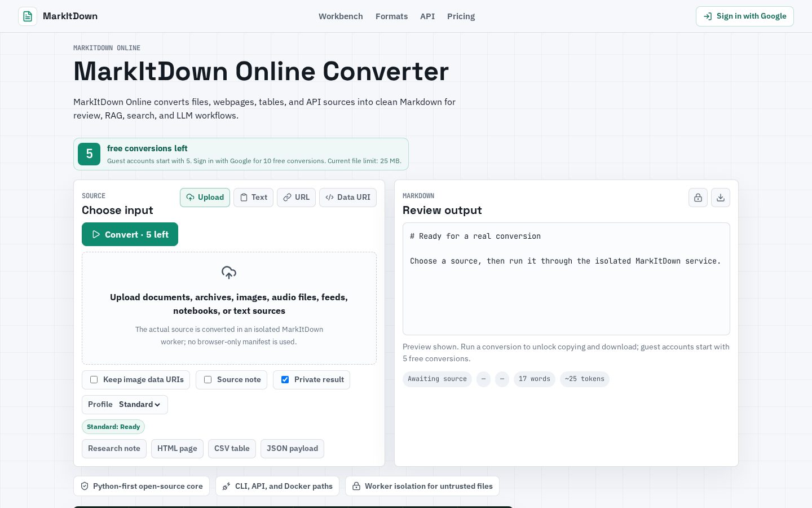812x508 pixels.
Task: Click the MarkItDown brand name link
Action: click(x=70, y=16)
